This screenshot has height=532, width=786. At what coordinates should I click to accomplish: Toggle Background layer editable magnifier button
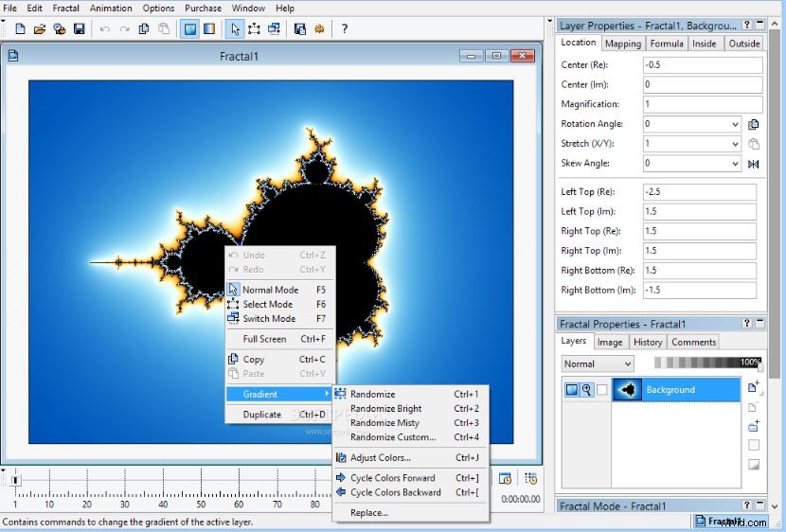click(586, 389)
